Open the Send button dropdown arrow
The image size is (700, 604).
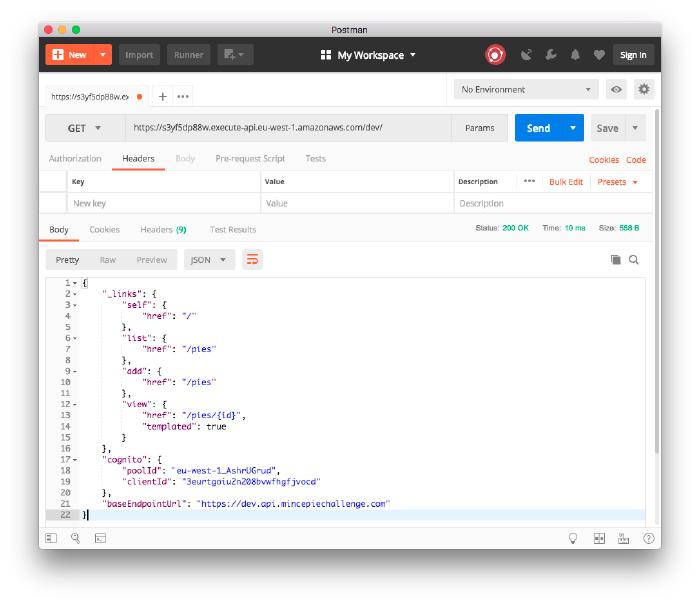pos(573,128)
